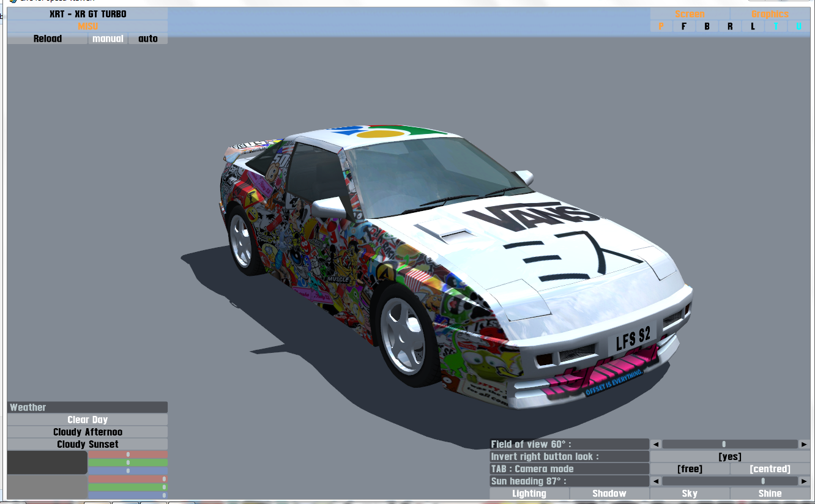
Task: Click the Field of view slider track
Action: pyautogui.click(x=730, y=444)
